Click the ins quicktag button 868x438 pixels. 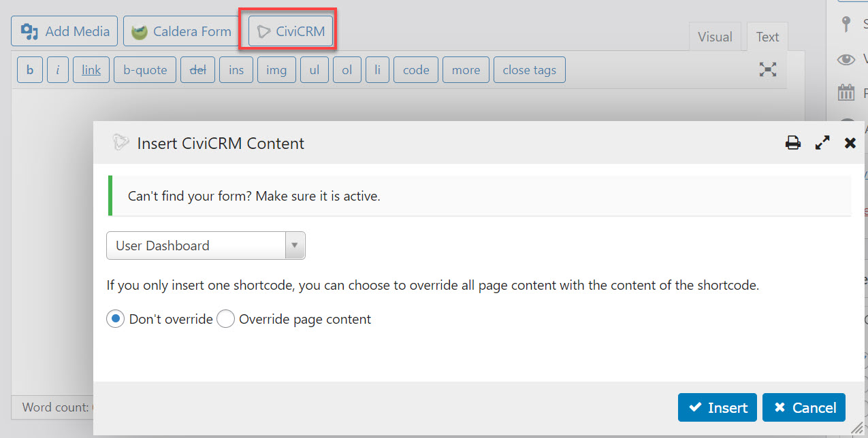point(236,70)
